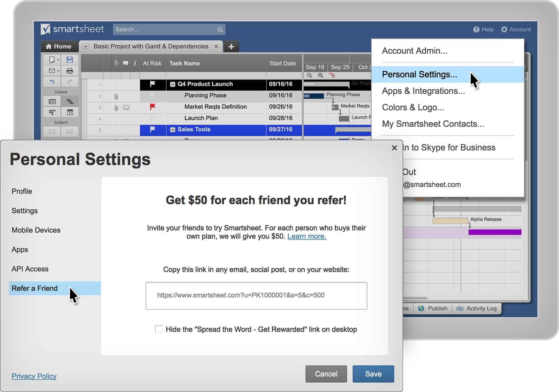The height and width of the screenshot is (392, 559).
Task: Click the smartsheet logo
Action: pos(72,29)
